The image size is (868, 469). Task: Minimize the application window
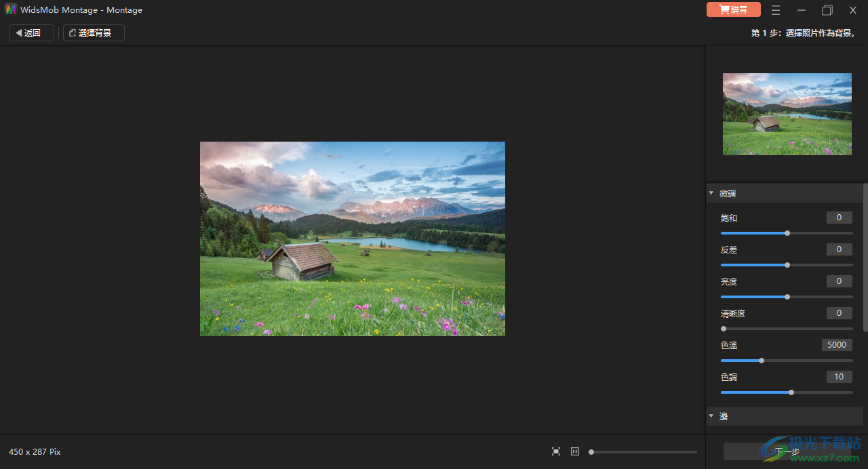click(x=802, y=10)
